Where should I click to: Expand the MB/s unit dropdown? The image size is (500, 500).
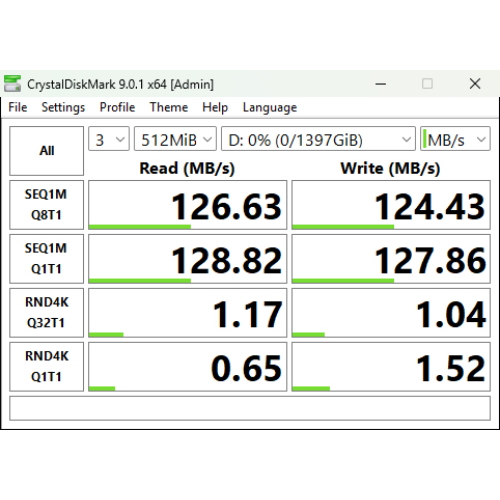click(455, 139)
